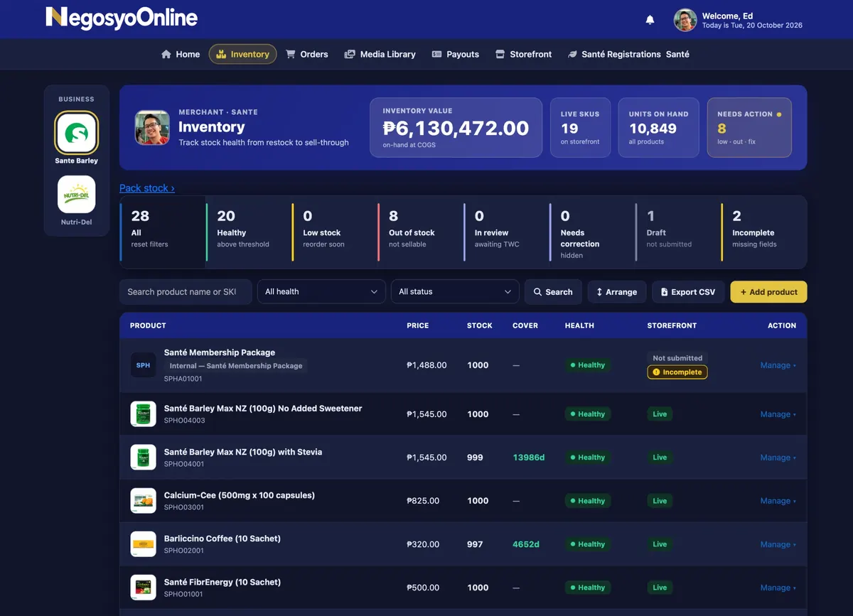Viewport: 853px width, 616px height.
Task: Go to the Payouts page
Action: [x=455, y=54]
